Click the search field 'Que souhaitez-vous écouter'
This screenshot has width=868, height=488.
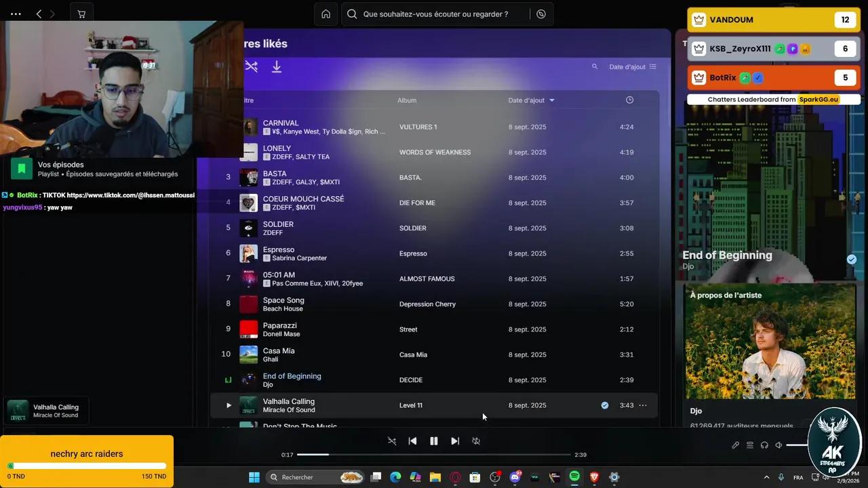tap(436, 14)
